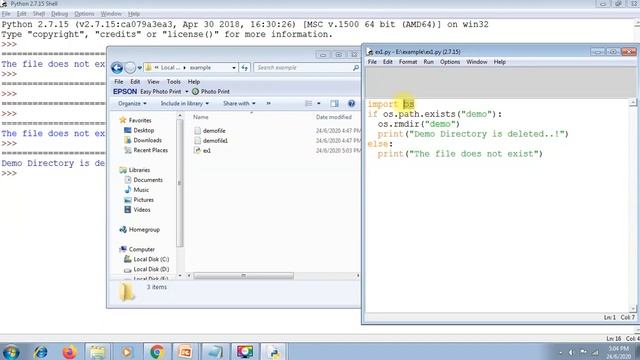Image resolution: width=640 pixels, height=360 pixels.
Task: Open Shell menu in Python Shell window
Action: (x=39, y=14)
